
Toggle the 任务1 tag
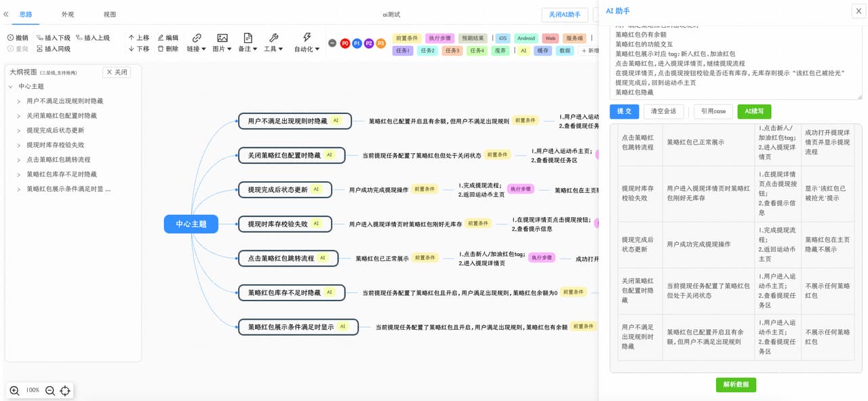[403, 51]
